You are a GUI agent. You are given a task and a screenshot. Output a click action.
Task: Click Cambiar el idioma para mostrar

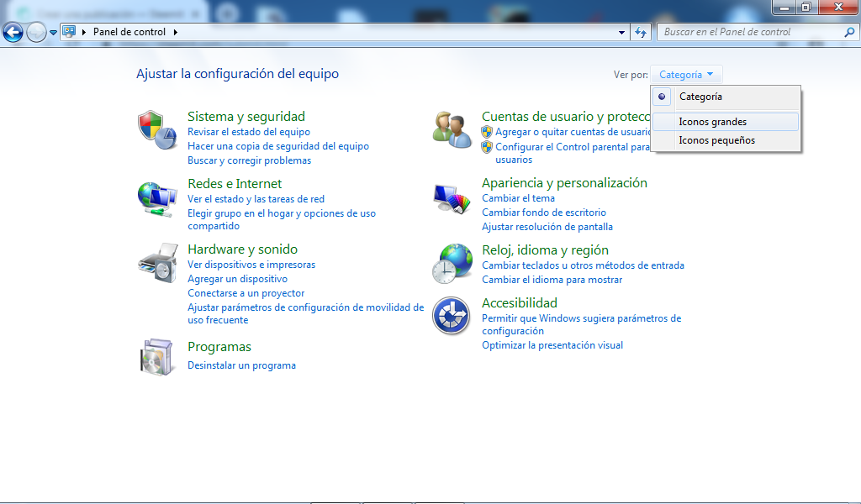point(552,280)
